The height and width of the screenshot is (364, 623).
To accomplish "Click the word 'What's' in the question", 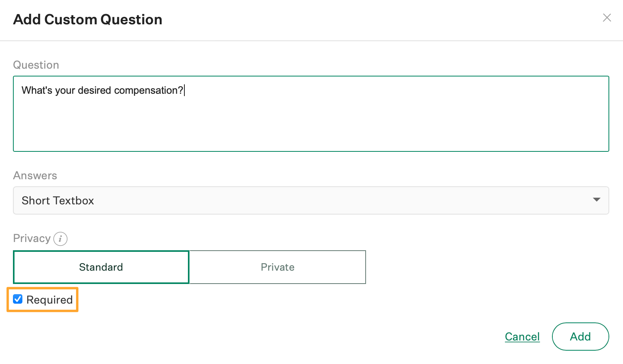I will coord(37,91).
